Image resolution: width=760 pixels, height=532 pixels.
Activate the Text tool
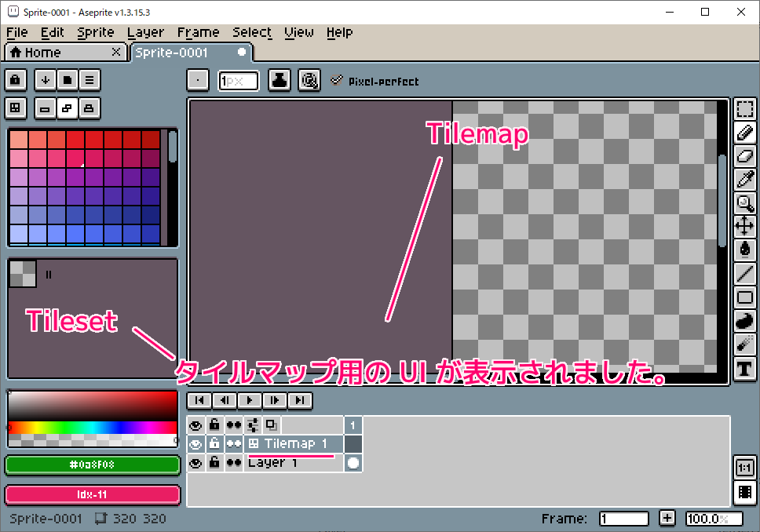tap(744, 368)
